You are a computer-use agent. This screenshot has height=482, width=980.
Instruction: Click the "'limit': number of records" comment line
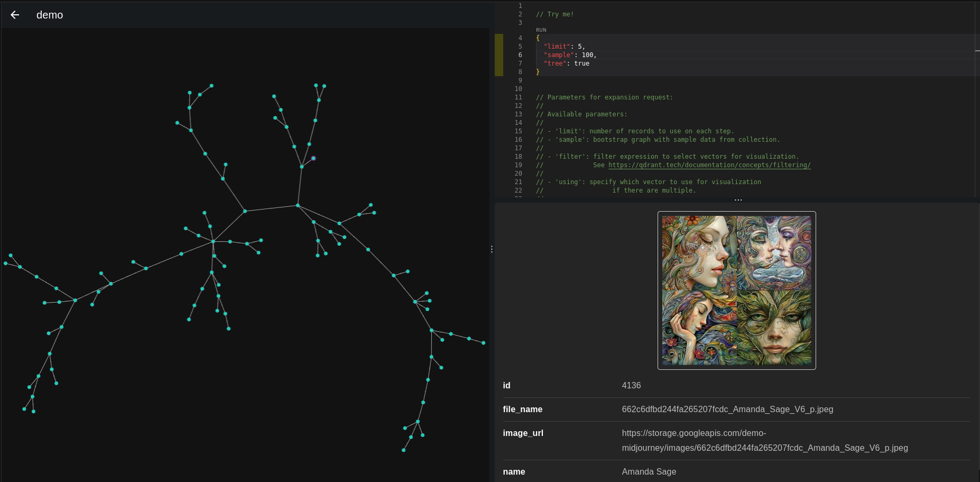[x=635, y=131]
